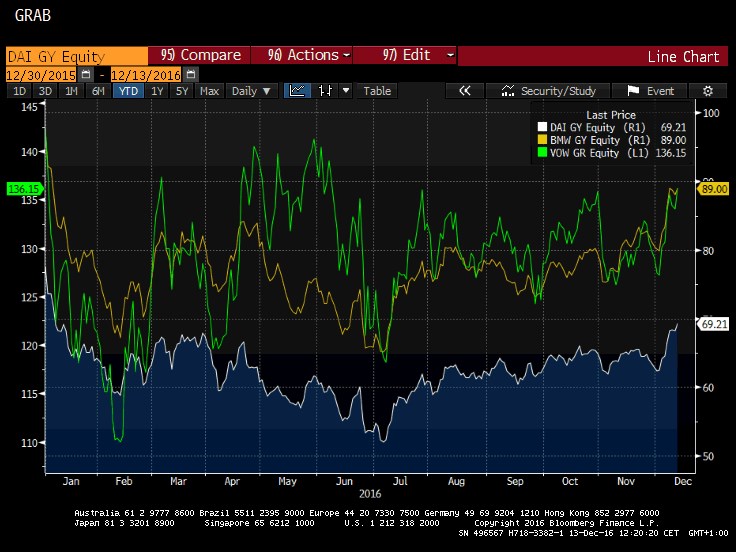The height and width of the screenshot is (552, 736).
Task: Click the 2016 year label under the axis
Action: tap(370, 494)
